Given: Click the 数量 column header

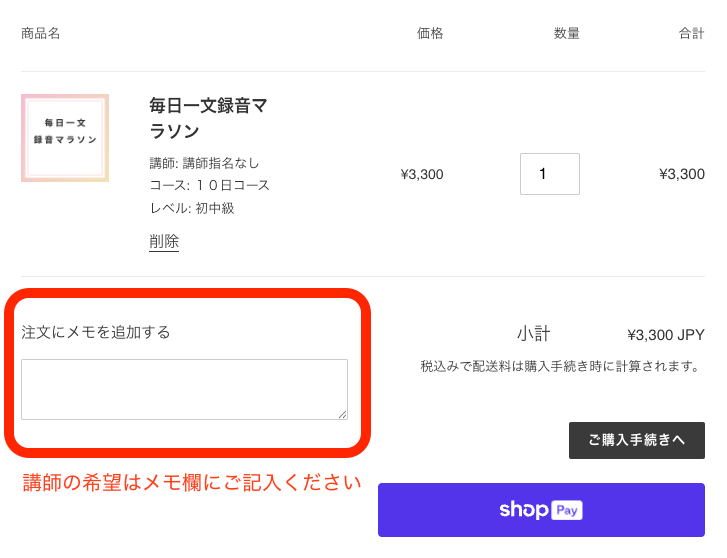Looking at the screenshot, I should point(567,33).
